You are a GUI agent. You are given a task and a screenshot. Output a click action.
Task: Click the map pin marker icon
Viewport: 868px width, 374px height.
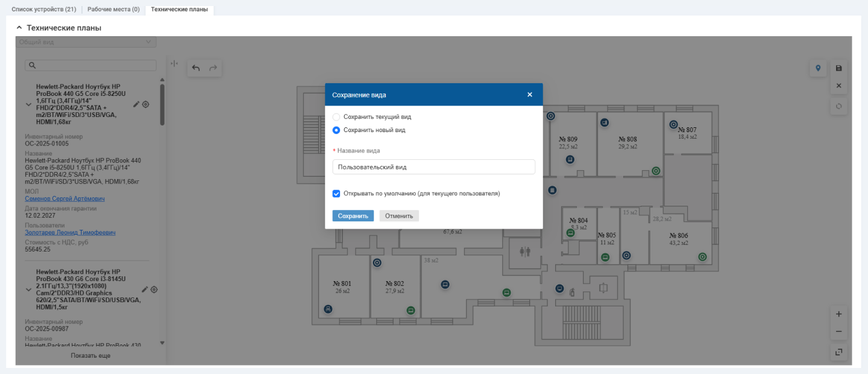[818, 68]
